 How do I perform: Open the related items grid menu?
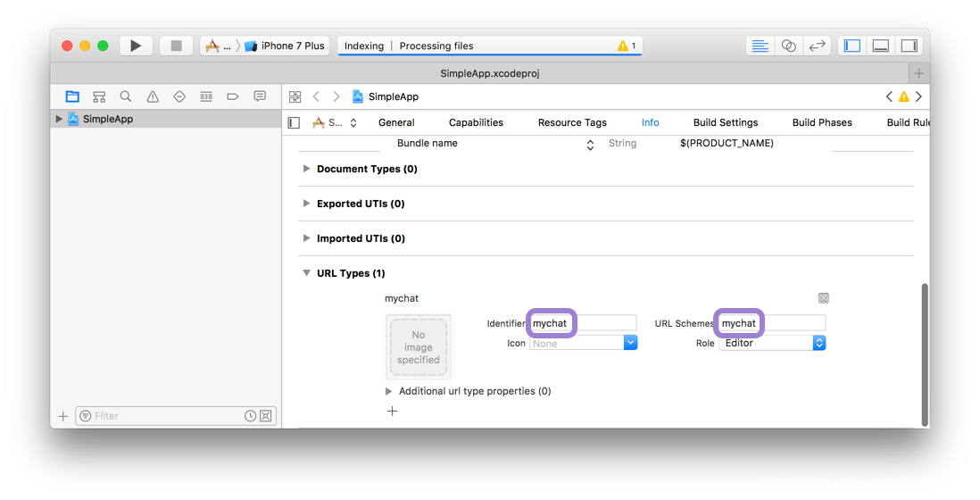pos(295,96)
